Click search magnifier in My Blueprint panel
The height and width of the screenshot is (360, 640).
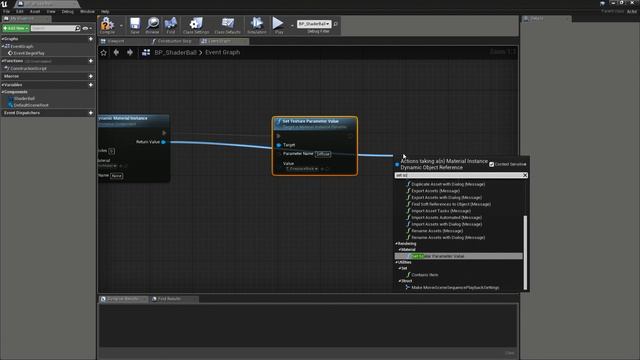[x=78, y=28]
